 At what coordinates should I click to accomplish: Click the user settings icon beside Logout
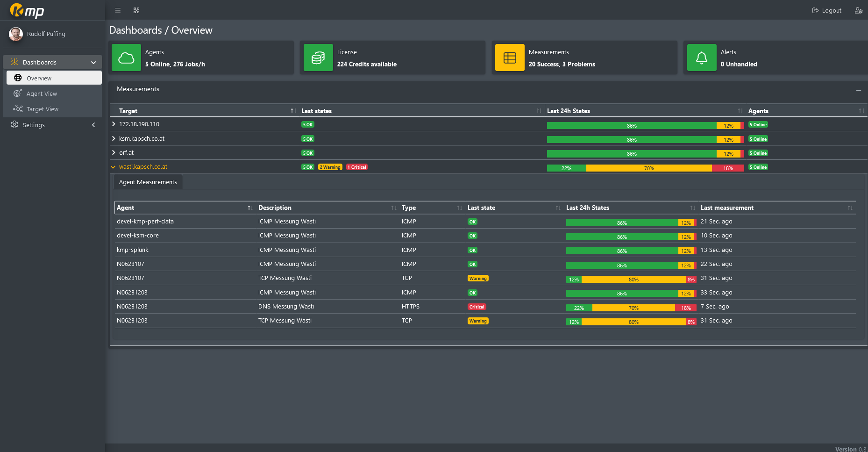tap(858, 10)
